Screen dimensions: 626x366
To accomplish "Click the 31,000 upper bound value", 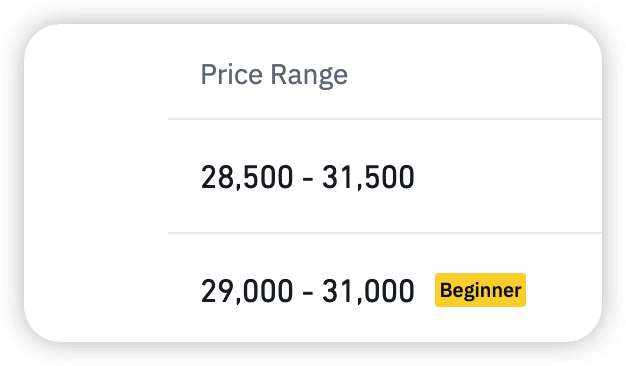I will pyautogui.click(x=368, y=291).
